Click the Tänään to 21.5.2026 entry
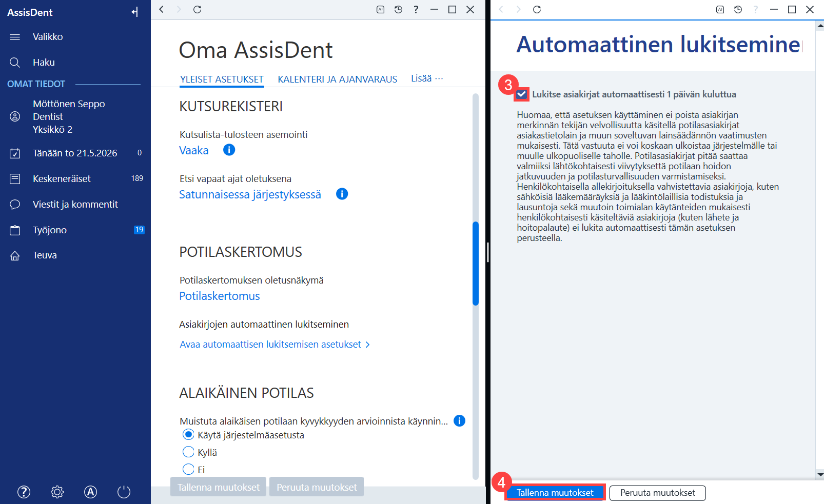Viewport: 824px width, 504px height. (x=75, y=153)
